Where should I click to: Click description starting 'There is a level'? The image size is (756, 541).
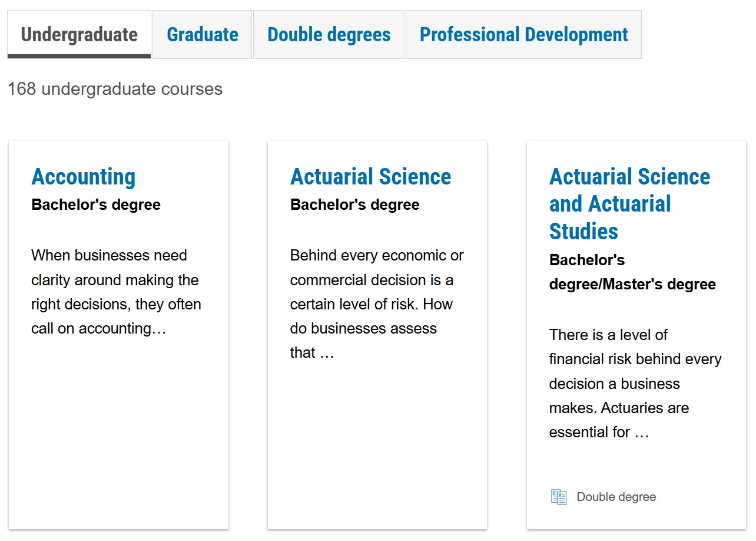635,383
